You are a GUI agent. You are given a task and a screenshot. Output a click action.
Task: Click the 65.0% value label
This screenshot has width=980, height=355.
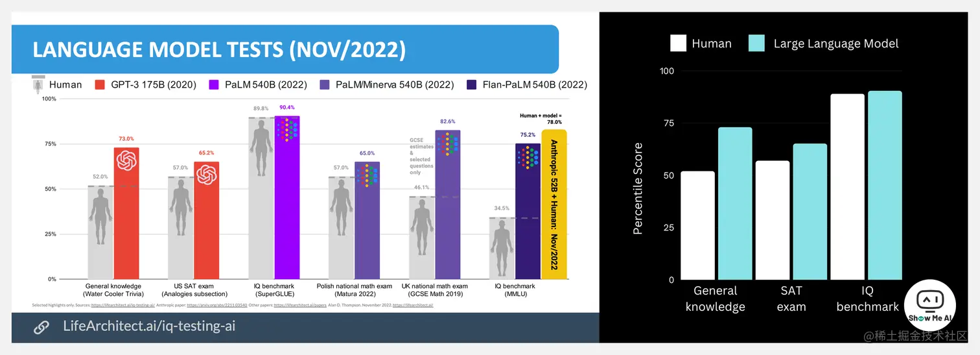(x=367, y=153)
